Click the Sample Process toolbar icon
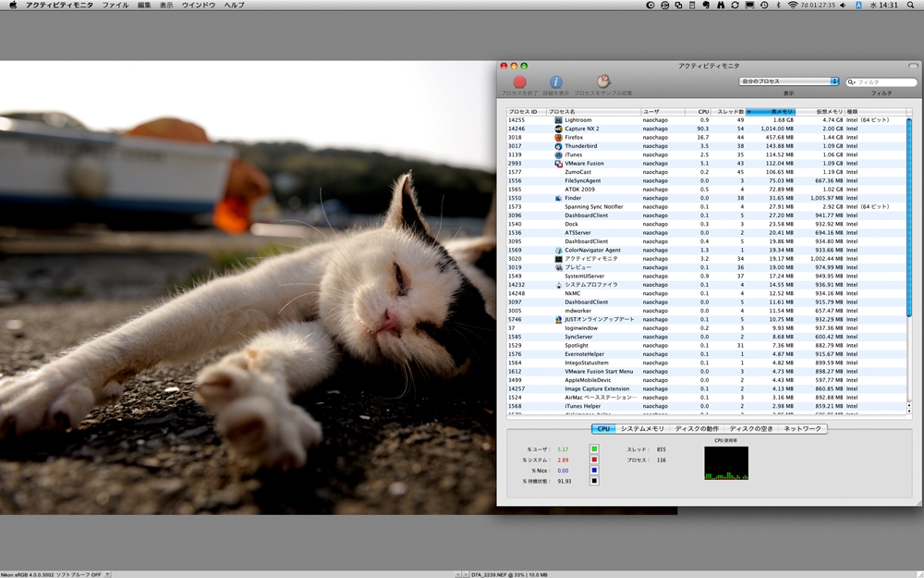 pyautogui.click(x=603, y=81)
